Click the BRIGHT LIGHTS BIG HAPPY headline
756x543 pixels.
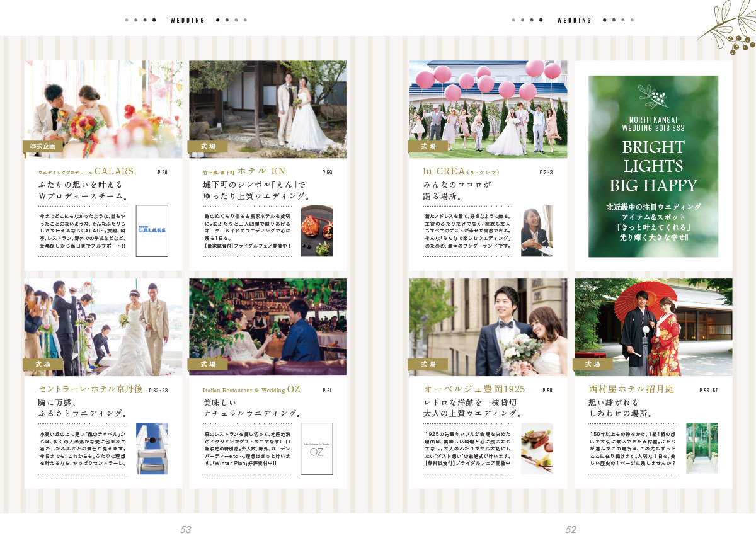tap(653, 166)
